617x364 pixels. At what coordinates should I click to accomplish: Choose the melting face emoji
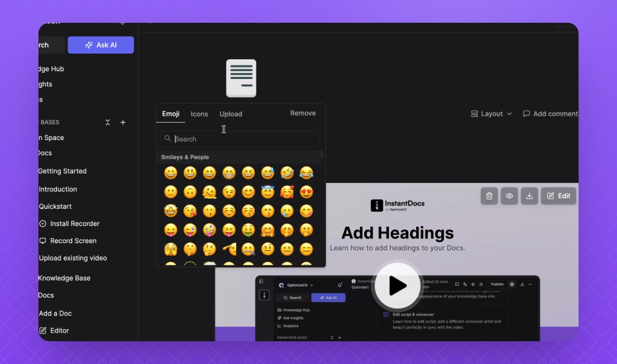[209, 192]
